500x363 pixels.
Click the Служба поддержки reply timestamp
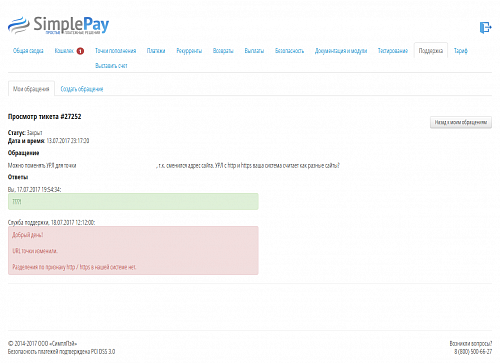coord(51,222)
